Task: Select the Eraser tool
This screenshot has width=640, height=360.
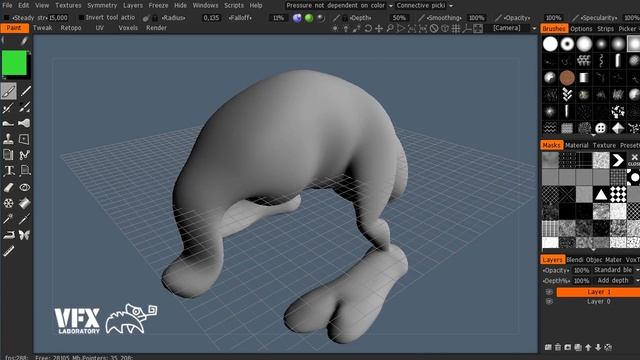Action: [x=9, y=187]
